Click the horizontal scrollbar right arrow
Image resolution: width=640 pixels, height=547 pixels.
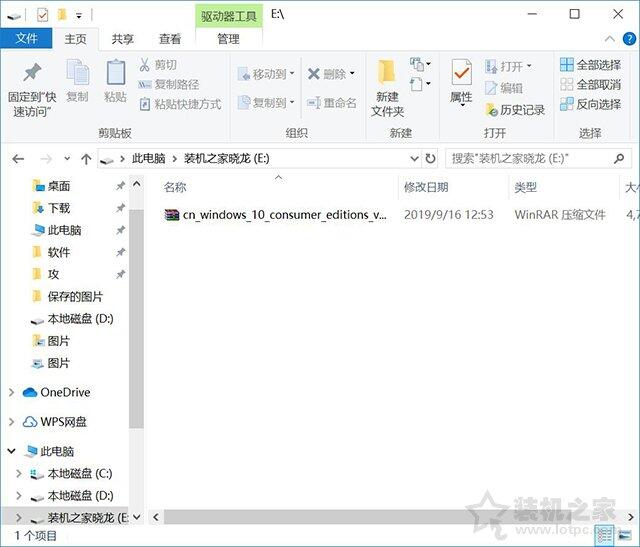coord(631,517)
